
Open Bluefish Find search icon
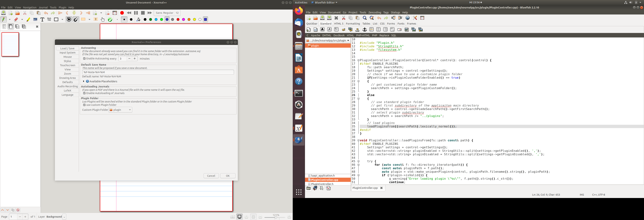pos(365,18)
